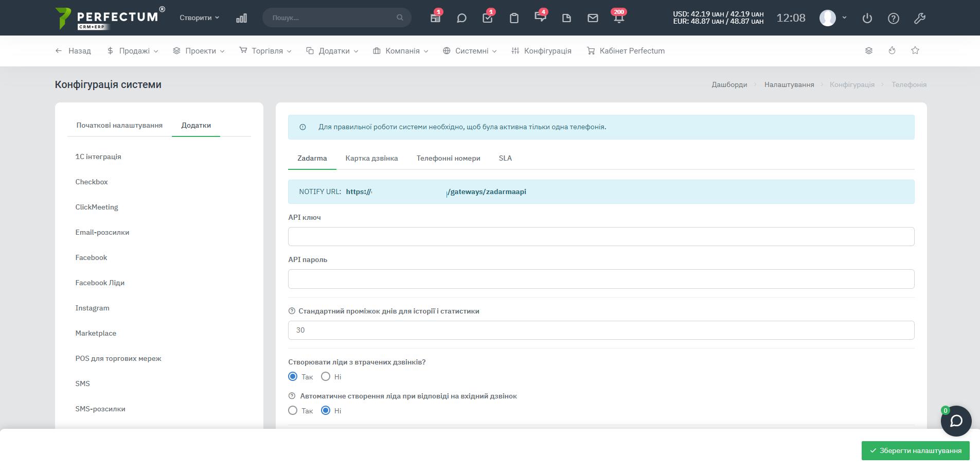980x470 pixels.
Task: Switch to the 'Картка дзвінка' tab
Action: tap(371, 158)
